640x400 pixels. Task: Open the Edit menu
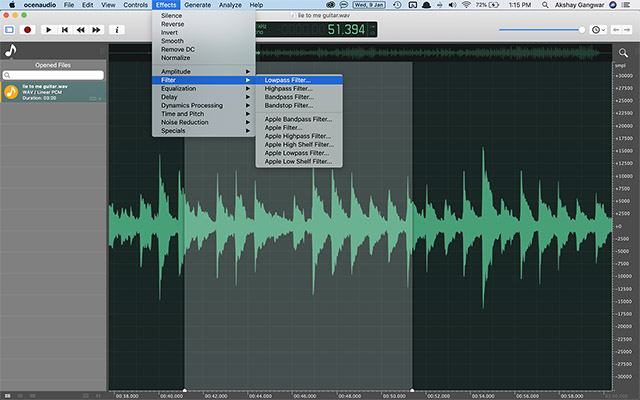pyautogui.click(x=87, y=5)
